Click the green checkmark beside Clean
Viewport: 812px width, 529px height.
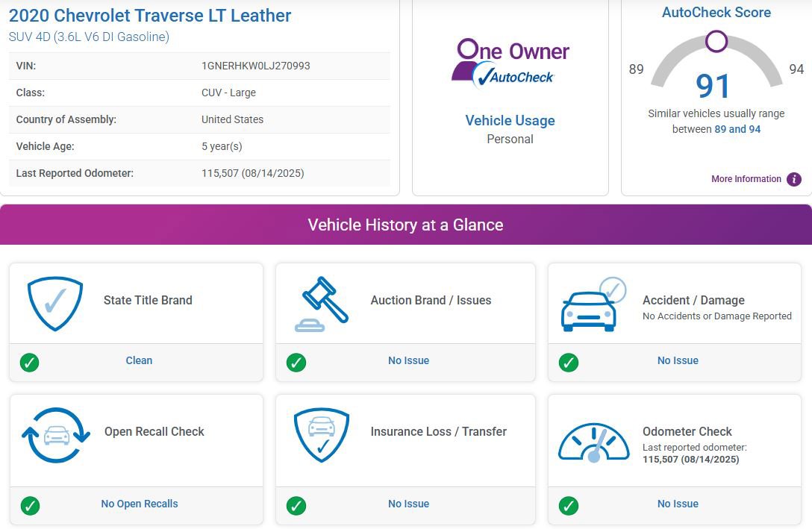(30, 363)
